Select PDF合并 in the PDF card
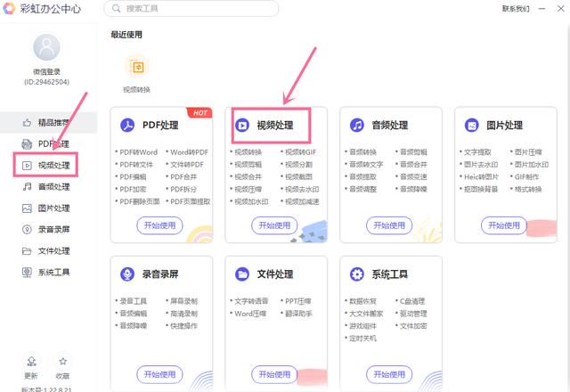 click(183, 176)
